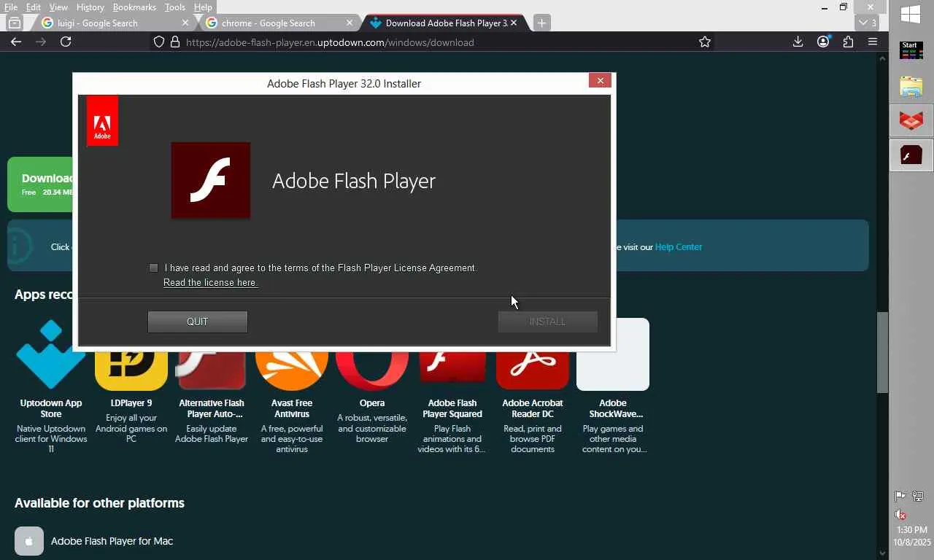Screen dimensions: 934x560
Task: Open a new browser tab
Action: 541,23
